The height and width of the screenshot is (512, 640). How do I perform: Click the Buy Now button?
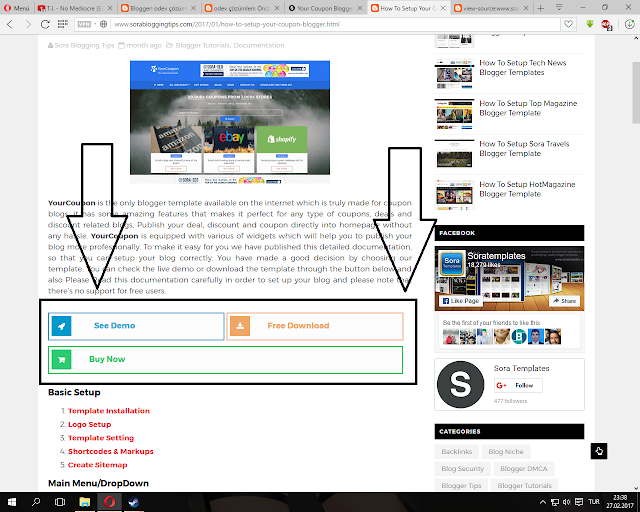coord(225,359)
